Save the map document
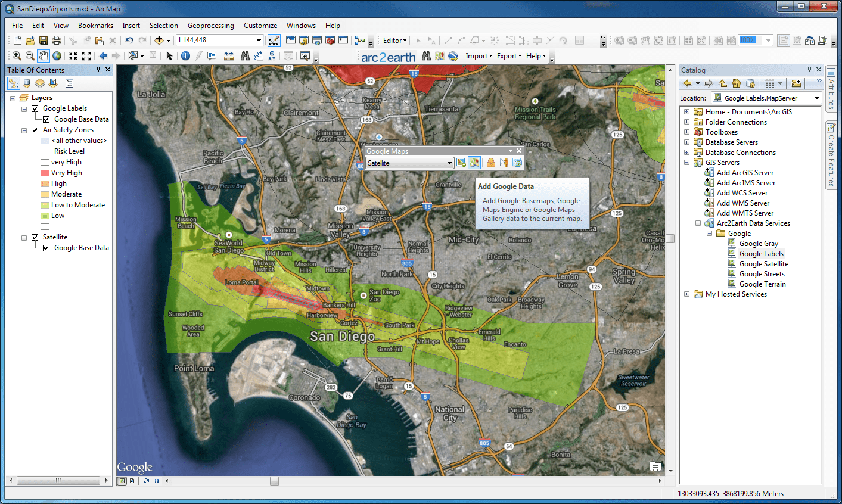Viewport: 842px width, 504px height. 43,41
